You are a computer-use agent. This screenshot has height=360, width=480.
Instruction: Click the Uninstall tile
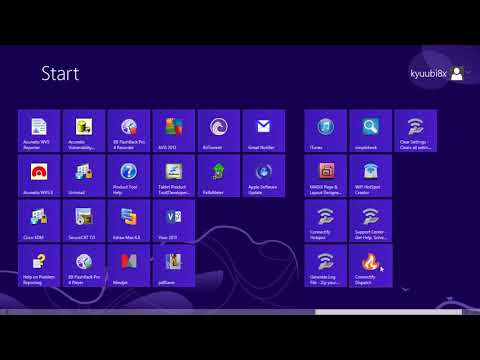pos(84,176)
